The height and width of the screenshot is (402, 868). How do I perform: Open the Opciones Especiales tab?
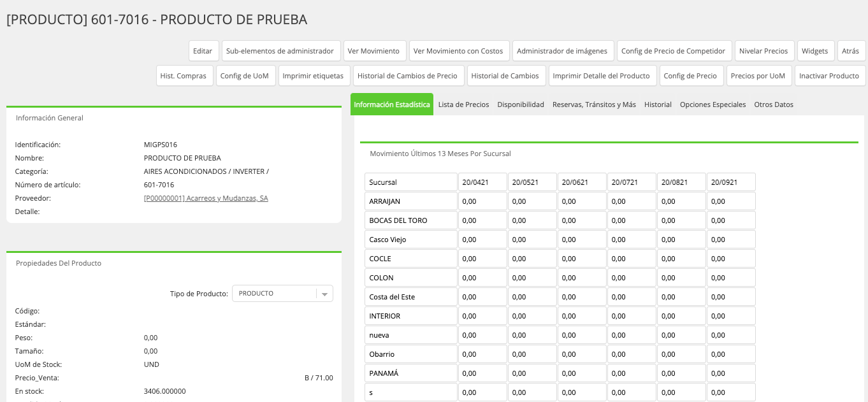[x=712, y=104]
